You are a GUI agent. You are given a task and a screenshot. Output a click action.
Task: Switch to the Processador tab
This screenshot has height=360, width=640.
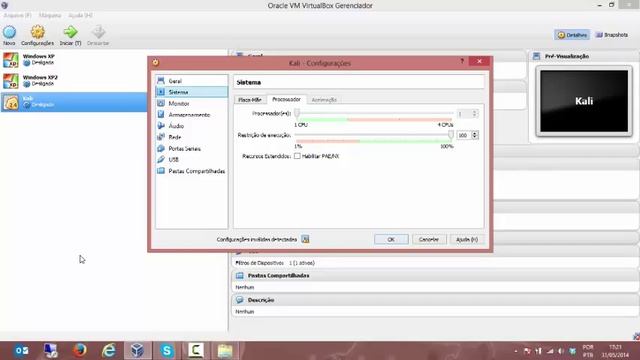[x=287, y=99]
